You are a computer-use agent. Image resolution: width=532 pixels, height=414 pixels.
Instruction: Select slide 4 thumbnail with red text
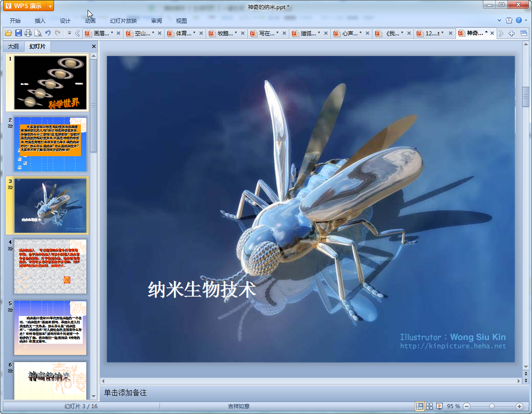tap(50, 267)
